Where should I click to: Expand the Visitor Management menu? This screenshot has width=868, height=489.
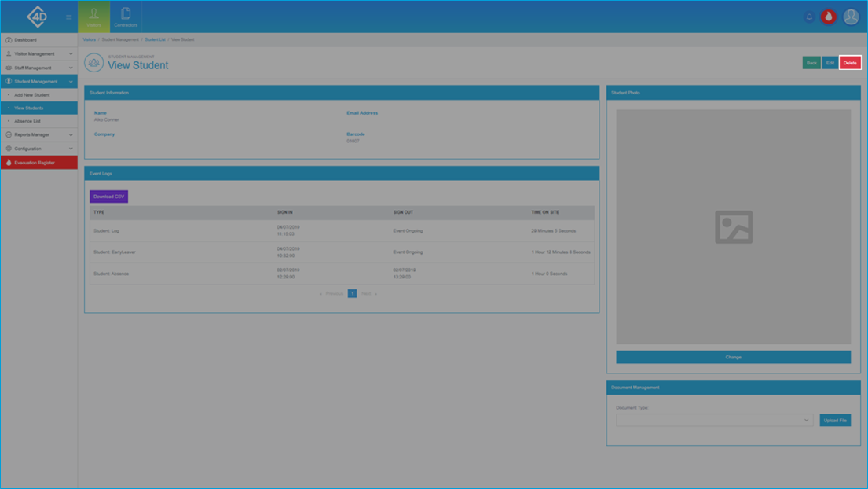click(39, 53)
